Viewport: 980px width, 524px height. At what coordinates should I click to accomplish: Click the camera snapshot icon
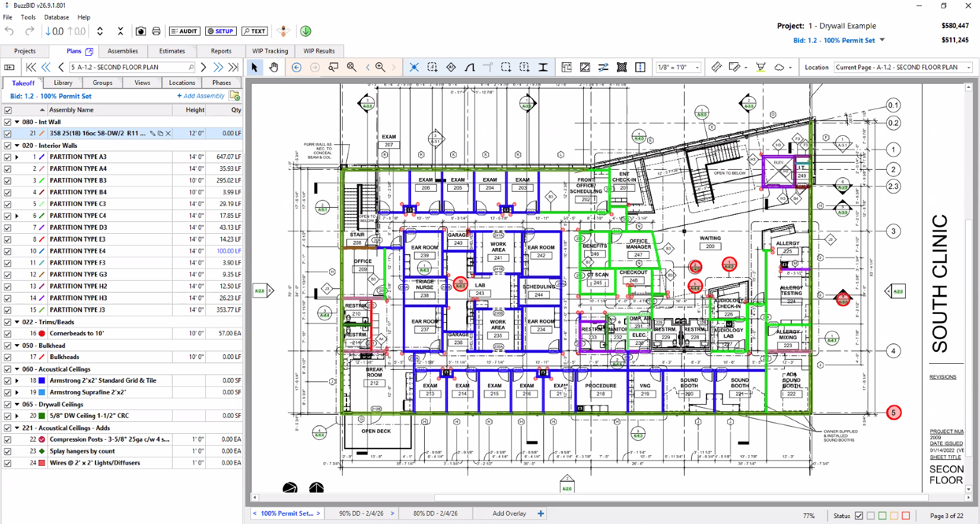point(141,31)
